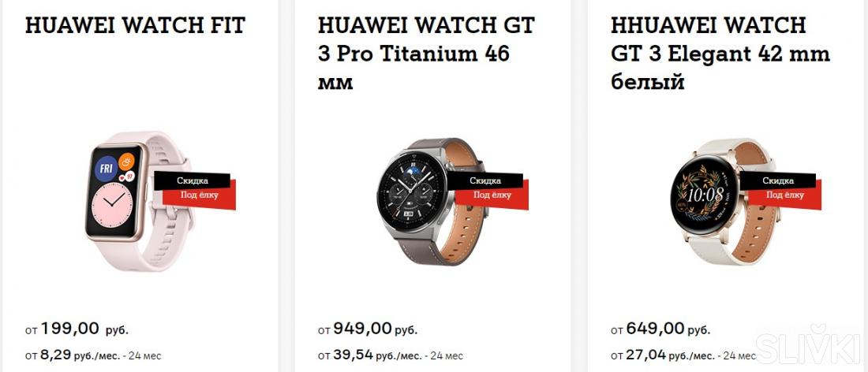This screenshot has height=372, width=868.
Task: Open the HUAWEI WATCH FIT product title
Action: 135,25
